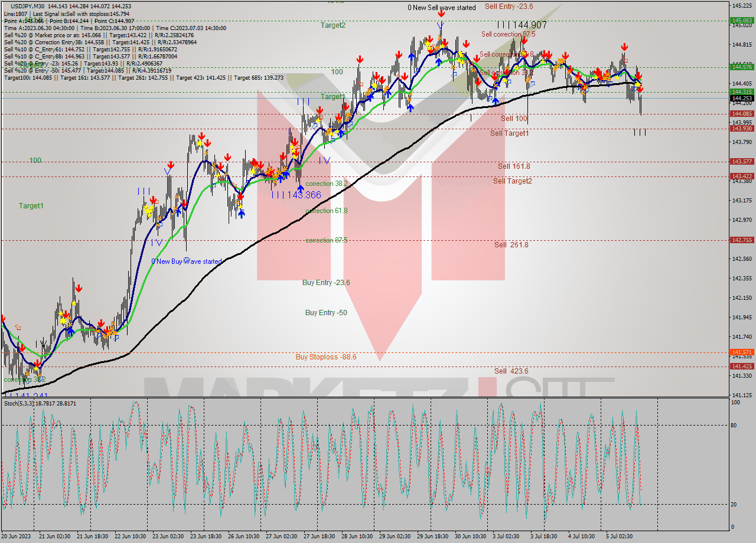
Task: Click the 'Sell 161.8' label
Action: click(514, 166)
